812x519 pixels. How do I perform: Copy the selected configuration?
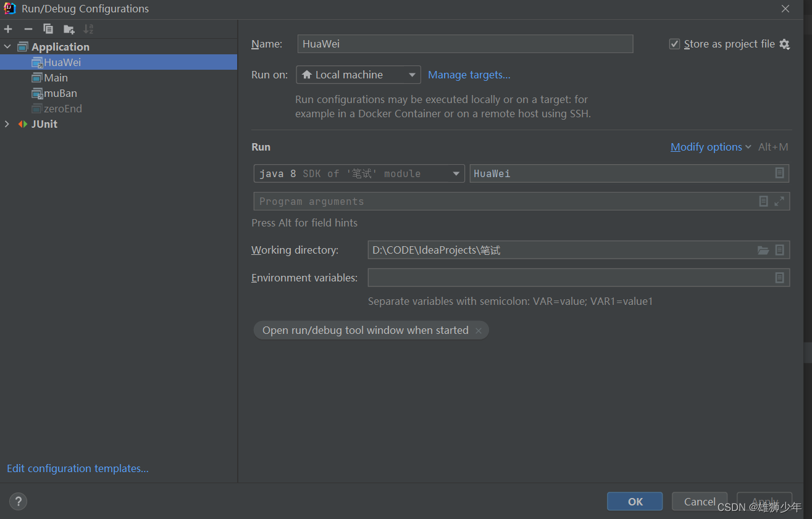click(x=48, y=29)
